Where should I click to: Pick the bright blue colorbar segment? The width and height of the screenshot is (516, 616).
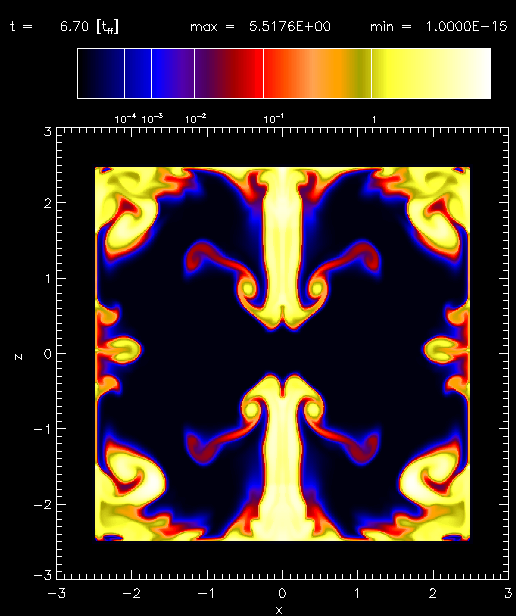tap(173, 73)
